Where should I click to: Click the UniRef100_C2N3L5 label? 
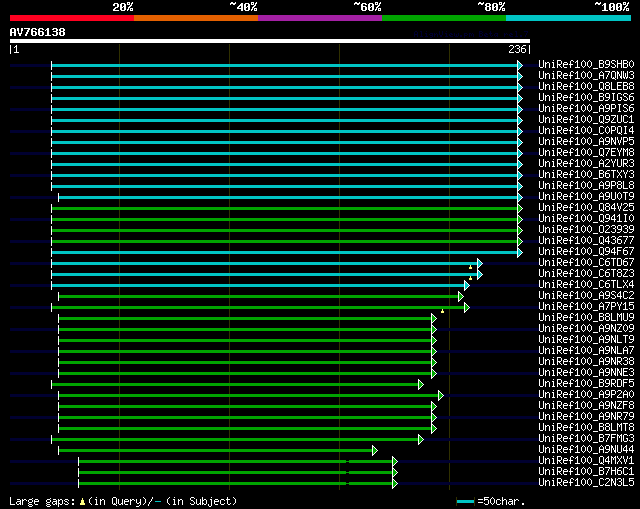pos(586,483)
